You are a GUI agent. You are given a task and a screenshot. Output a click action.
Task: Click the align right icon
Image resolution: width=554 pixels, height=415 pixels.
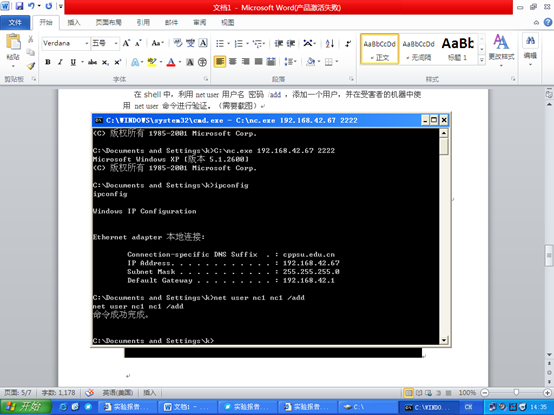[246, 62]
